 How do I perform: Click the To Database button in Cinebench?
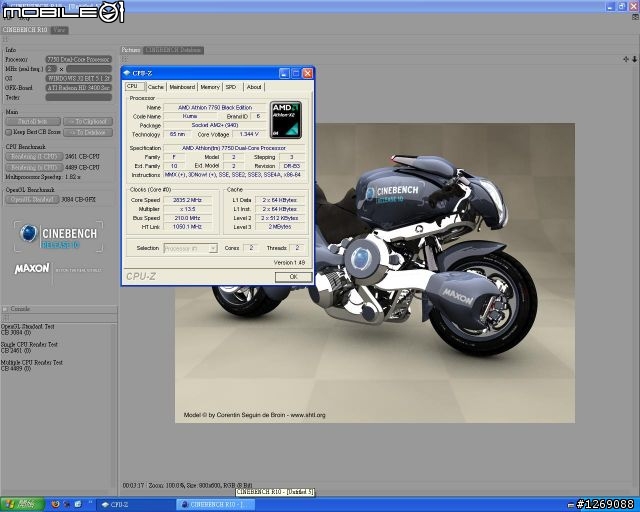(88, 132)
